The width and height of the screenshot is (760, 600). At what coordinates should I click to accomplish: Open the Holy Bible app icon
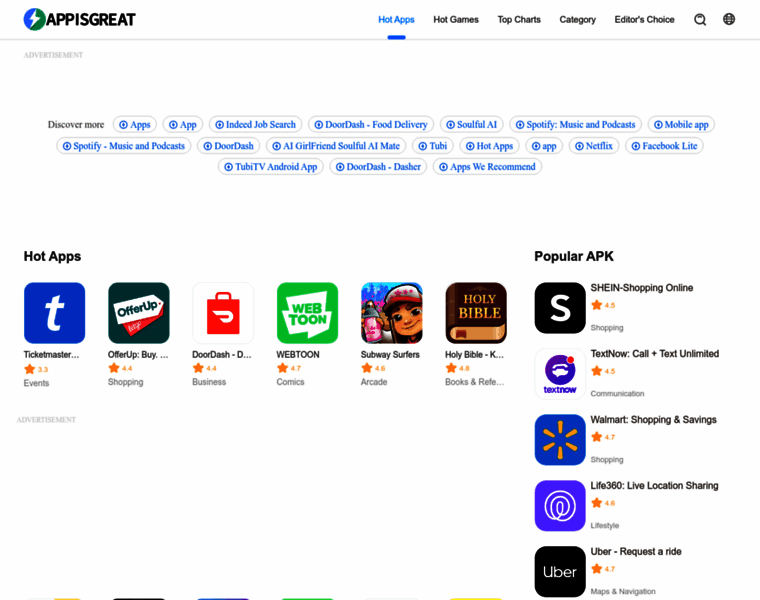click(x=476, y=313)
